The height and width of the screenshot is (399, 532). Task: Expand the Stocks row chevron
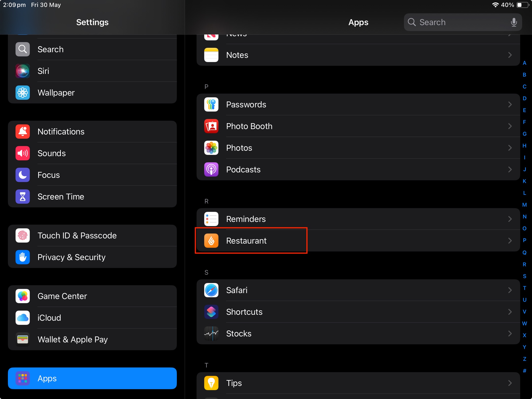510,333
